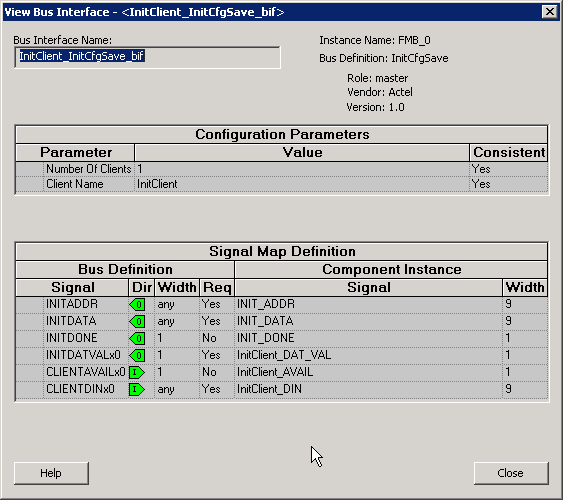Click the Close button at bottom
The height and width of the screenshot is (500, 563).
(x=511, y=473)
